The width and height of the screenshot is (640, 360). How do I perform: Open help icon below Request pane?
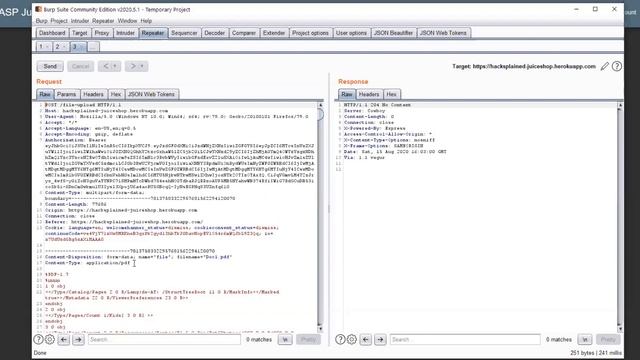pyautogui.click(x=38, y=339)
